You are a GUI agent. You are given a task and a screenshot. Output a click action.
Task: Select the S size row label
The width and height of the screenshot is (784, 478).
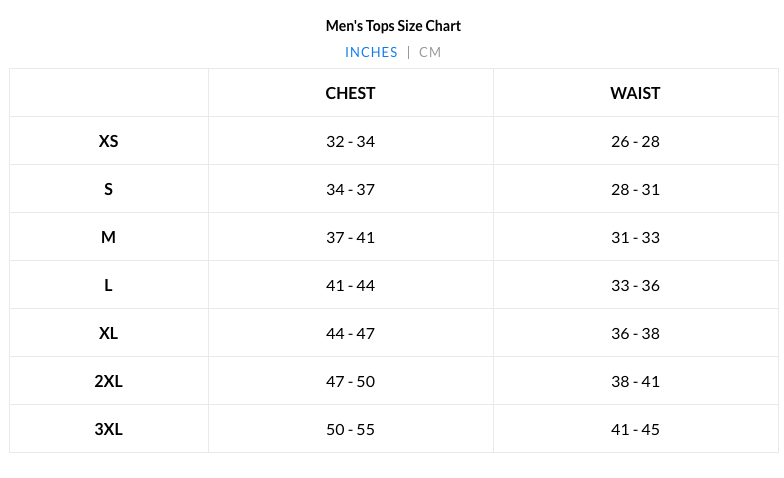click(109, 189)
